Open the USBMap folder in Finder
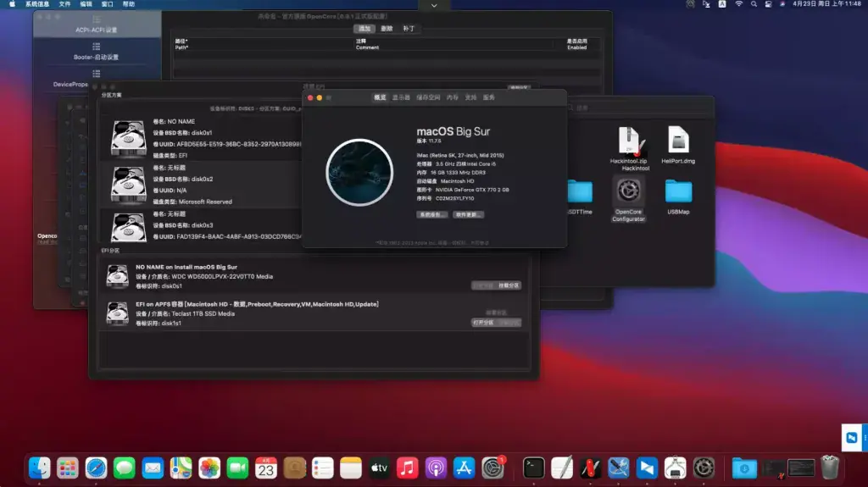868x487 pixels. click(x=678, y=196)
